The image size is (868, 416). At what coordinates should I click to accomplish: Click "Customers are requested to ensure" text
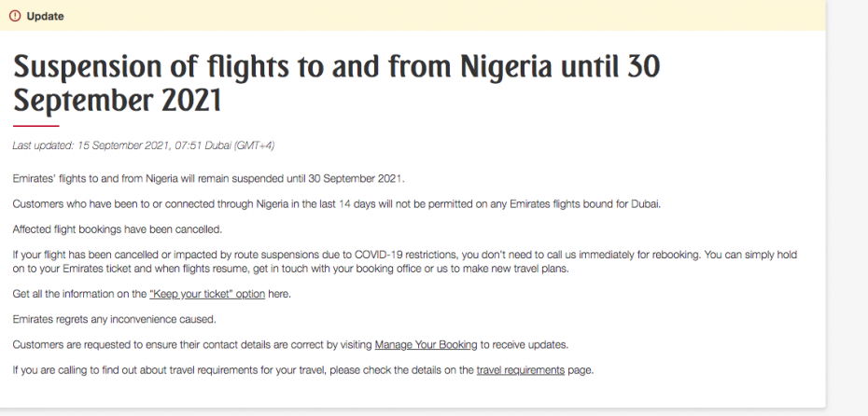(x=191, y=345)
